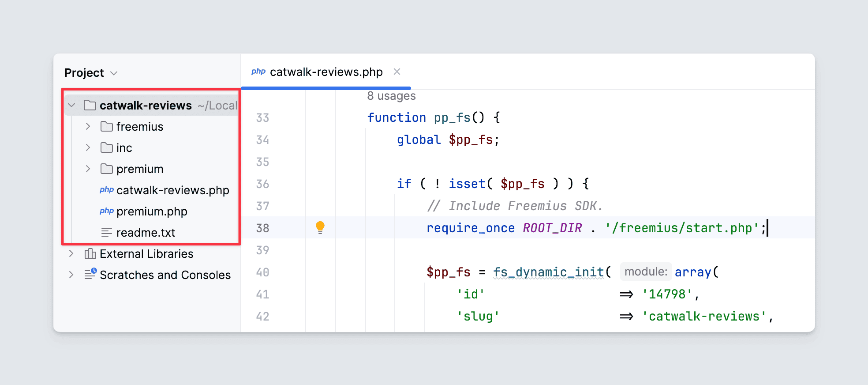The image size is (868, 385).
Task: Click the External Libraries icon
Action: point(90,254)
